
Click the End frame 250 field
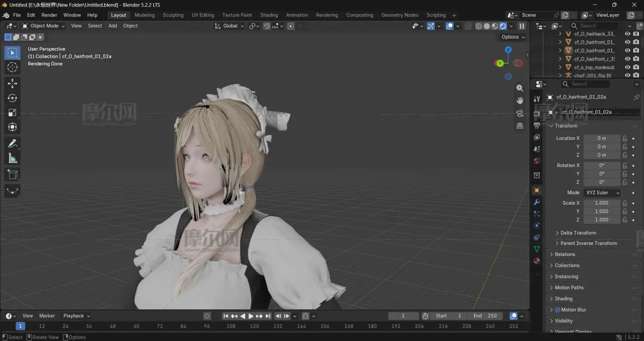pos(486,316)
